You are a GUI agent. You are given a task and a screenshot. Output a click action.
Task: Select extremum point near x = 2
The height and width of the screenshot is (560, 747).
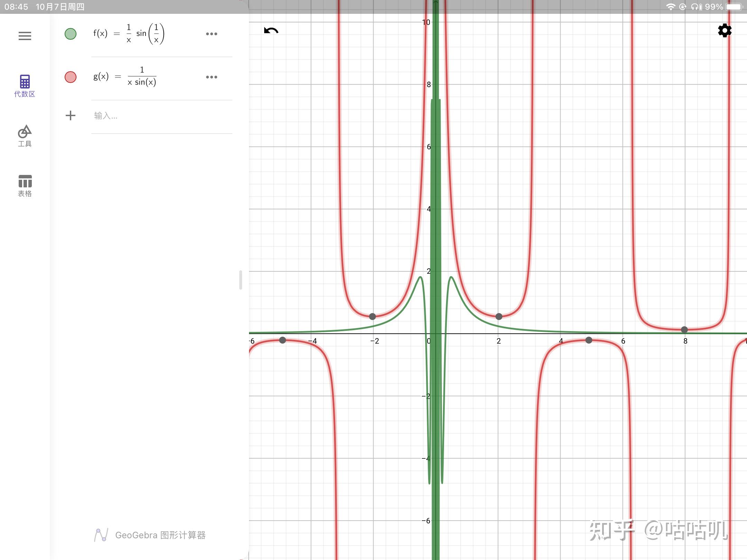pos(499,316)
